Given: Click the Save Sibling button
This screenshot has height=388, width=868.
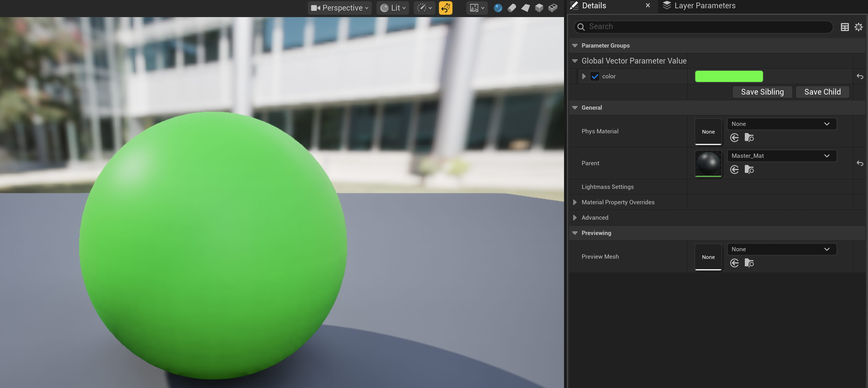Looking at the screenshot, I should [762, 92].
